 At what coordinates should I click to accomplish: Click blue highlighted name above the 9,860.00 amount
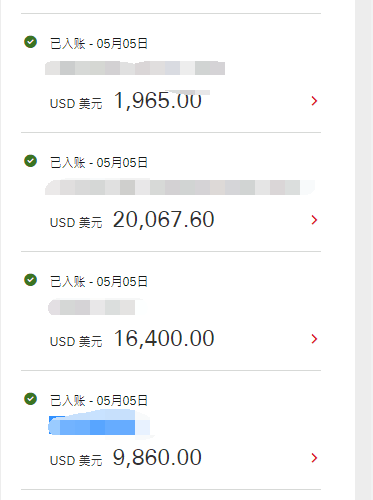[99, 424]
